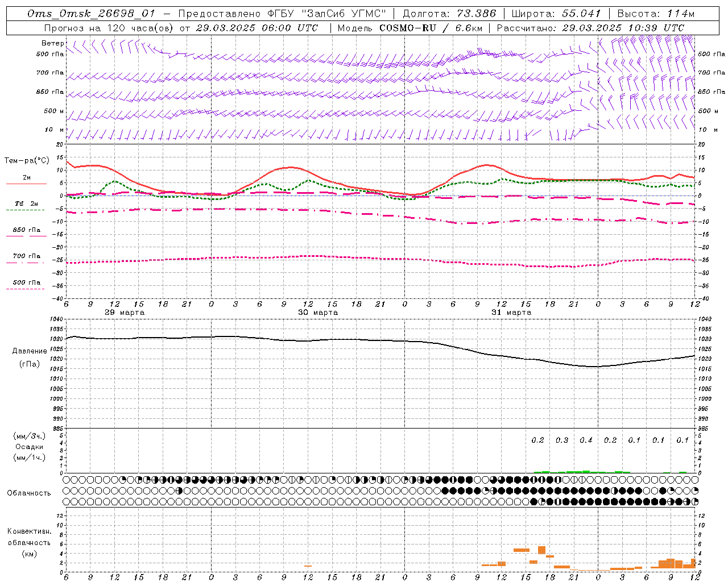Click the (гПа) pressure unit label

tap(30, 364)
